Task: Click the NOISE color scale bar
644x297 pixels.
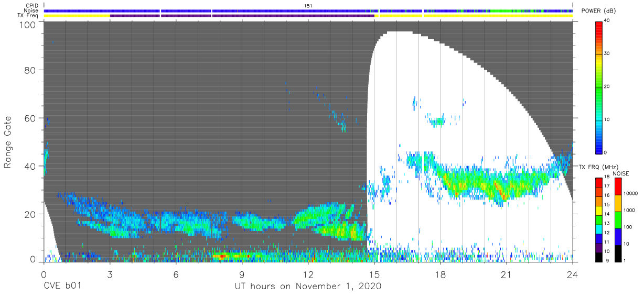Action: pos(618,220)
